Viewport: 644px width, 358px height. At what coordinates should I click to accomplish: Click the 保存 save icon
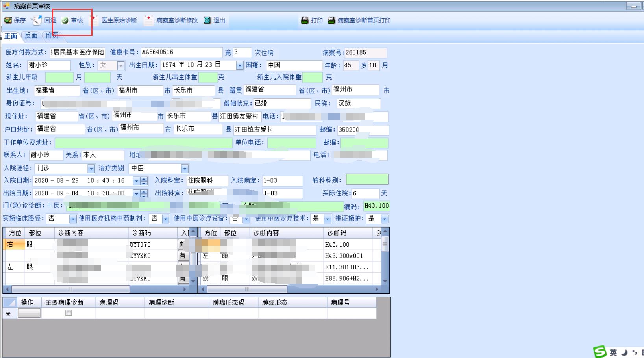point(8,20)
